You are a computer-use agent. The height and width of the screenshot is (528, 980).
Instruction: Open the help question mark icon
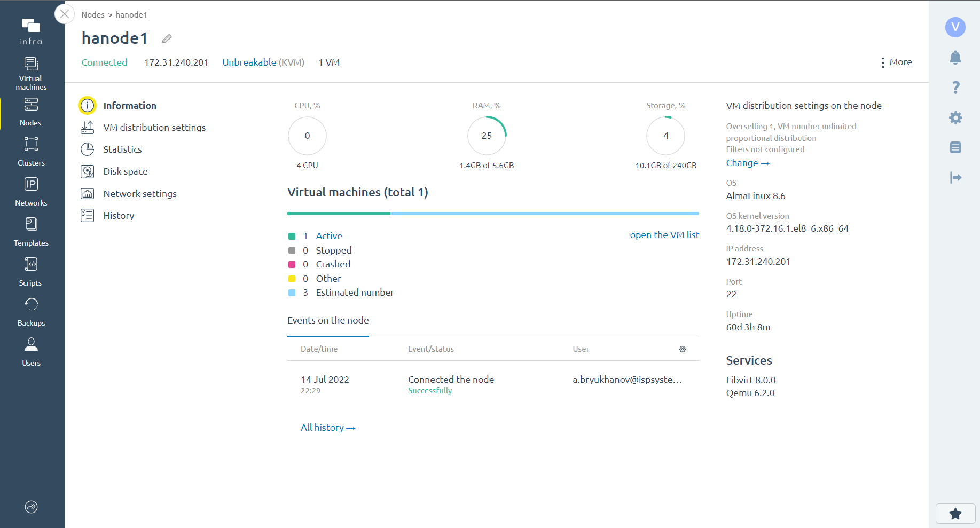(955, 88)
